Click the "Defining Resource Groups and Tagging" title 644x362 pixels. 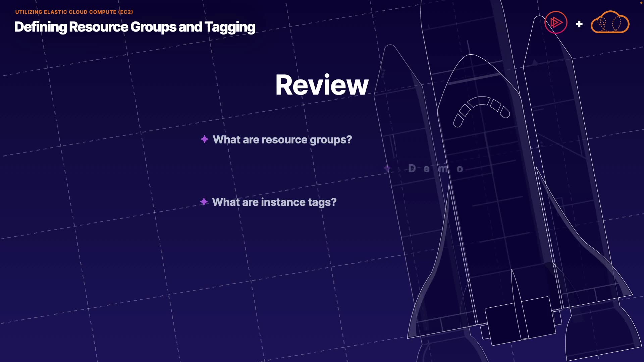coord(135,27)
